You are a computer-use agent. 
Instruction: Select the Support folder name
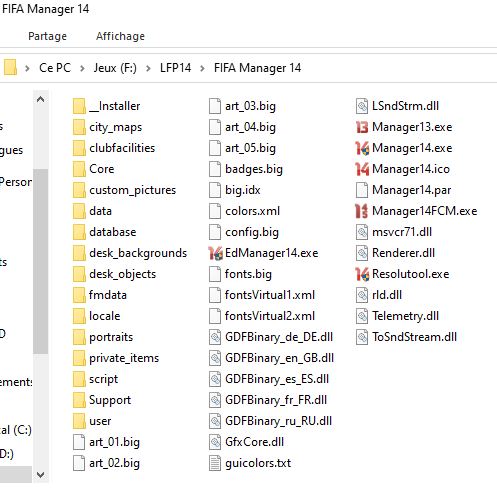point(110,400)
